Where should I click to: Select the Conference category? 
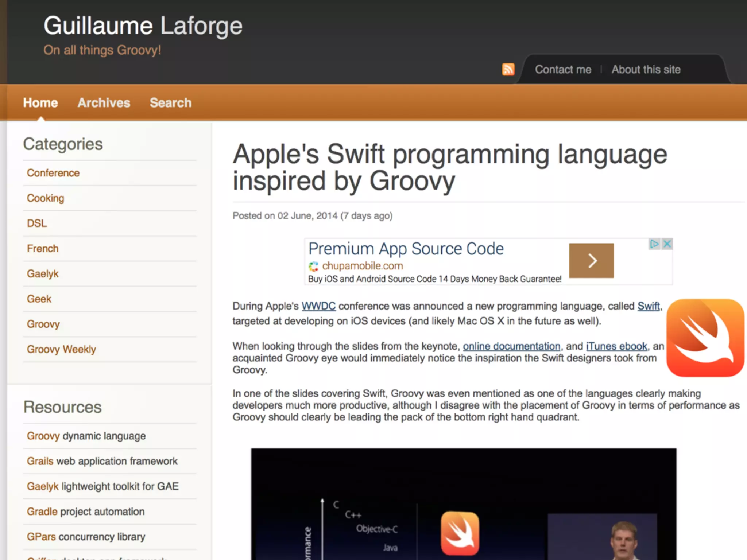53,173
